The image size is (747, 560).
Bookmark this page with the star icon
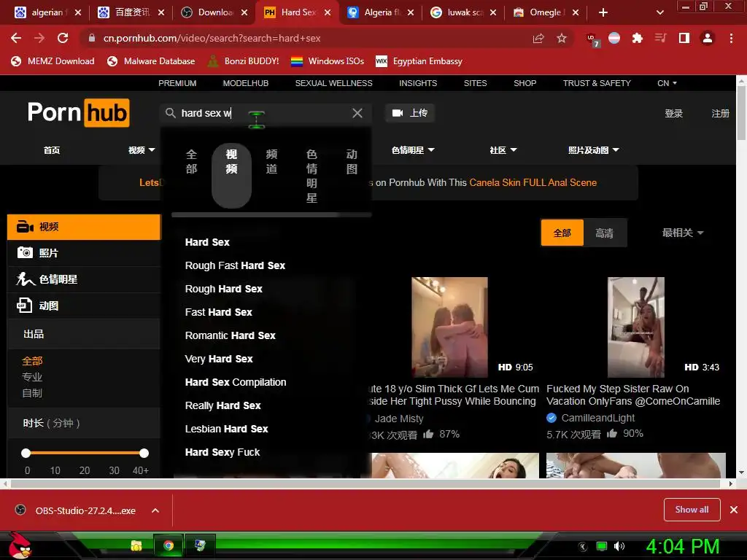coord(562,38)
